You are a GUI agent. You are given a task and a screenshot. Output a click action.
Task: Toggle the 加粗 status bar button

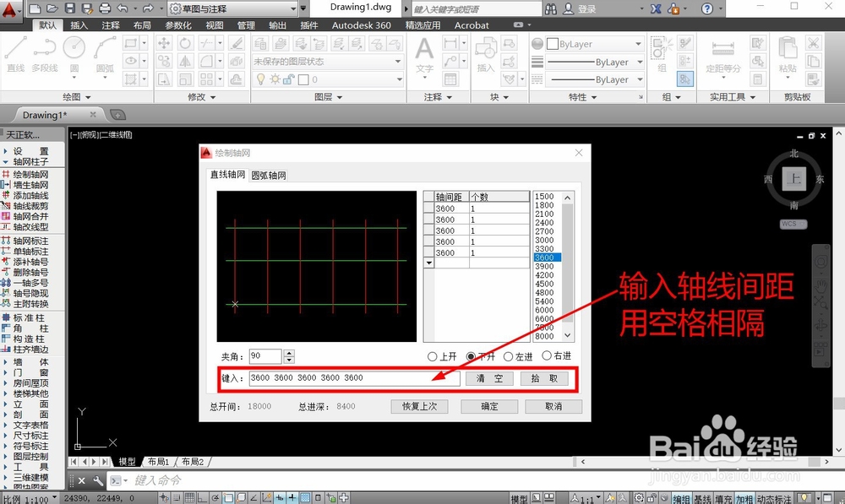click(744, 499)
